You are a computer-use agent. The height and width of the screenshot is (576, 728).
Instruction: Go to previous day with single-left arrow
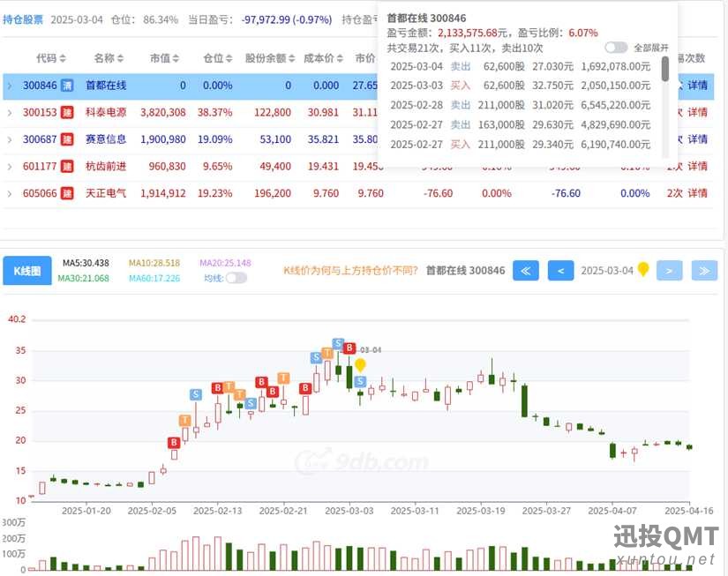tap(560, 271)
